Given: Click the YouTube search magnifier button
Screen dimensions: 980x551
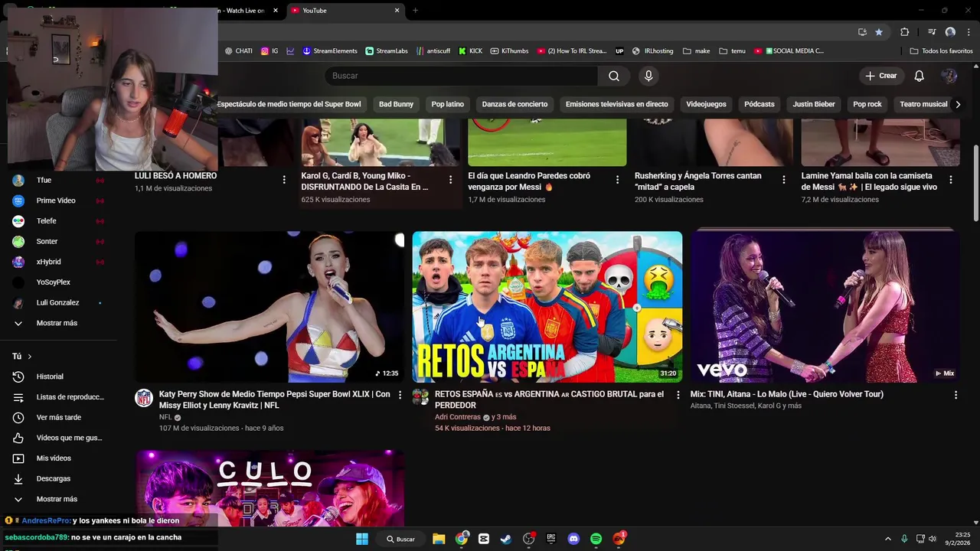Looking at the screenshot, I should [614, 76].
